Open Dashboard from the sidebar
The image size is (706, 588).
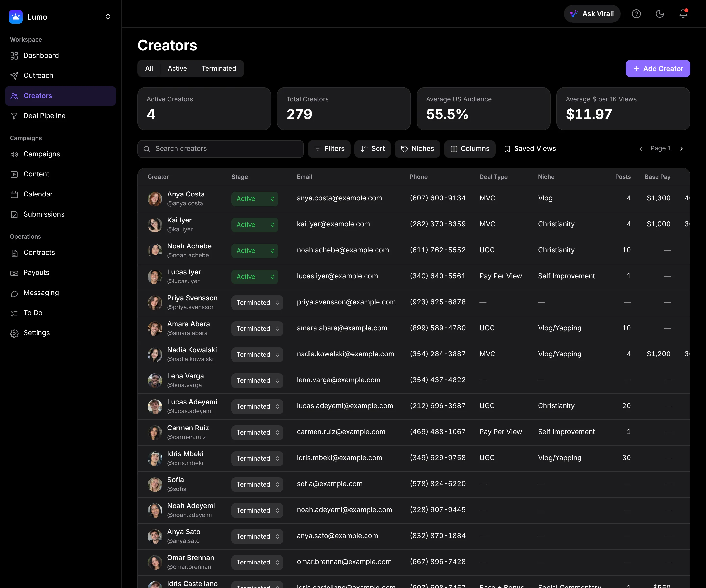(x=61, y=55)
